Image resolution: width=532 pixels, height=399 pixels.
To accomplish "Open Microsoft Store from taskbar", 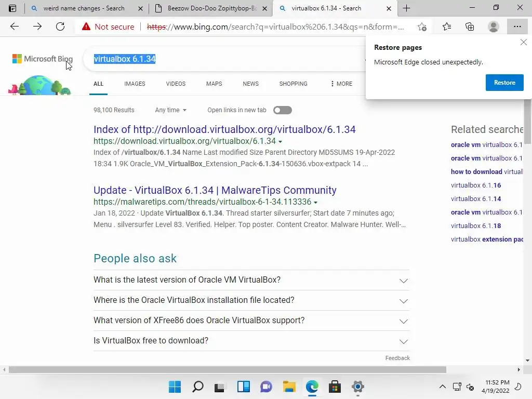I will pos(335,387).
